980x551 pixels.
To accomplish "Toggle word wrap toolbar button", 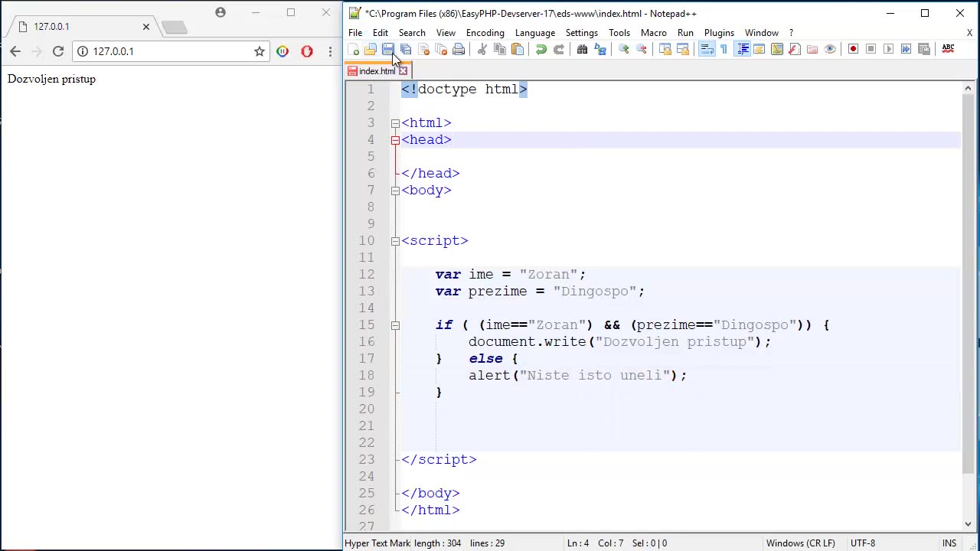I will click(x=706, y=49).
